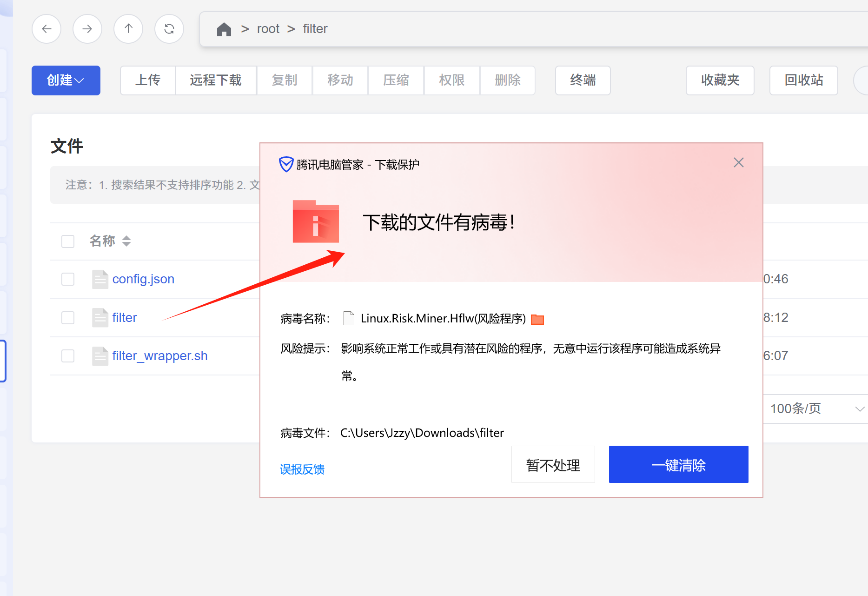The height and width of the screenshot is (596, 868).
Task: Click the filter file icon
Action: 100,318
